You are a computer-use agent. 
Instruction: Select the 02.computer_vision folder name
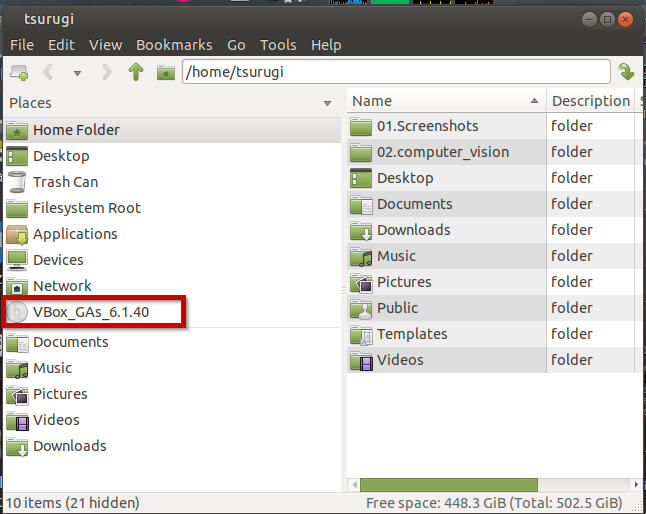(x=443, y=152)
